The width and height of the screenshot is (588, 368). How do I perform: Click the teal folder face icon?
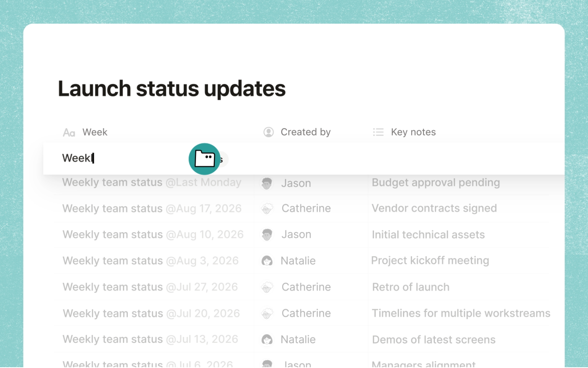pyautogui.click(x=205, y=159)
